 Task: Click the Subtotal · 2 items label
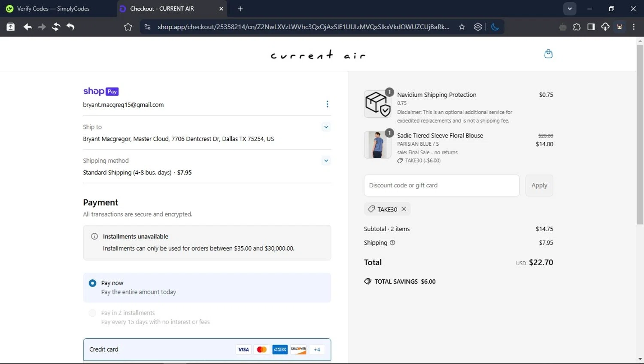pyautogui.click(x=387, y=229)
